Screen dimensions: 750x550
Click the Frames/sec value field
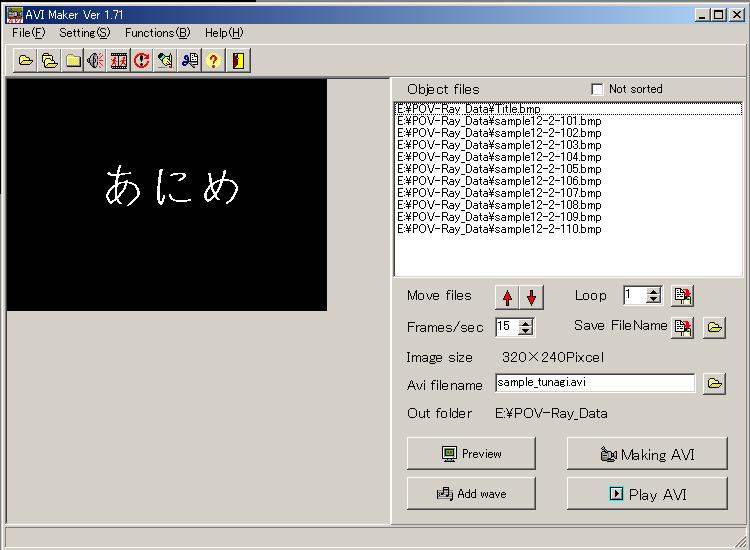[507, 327]
